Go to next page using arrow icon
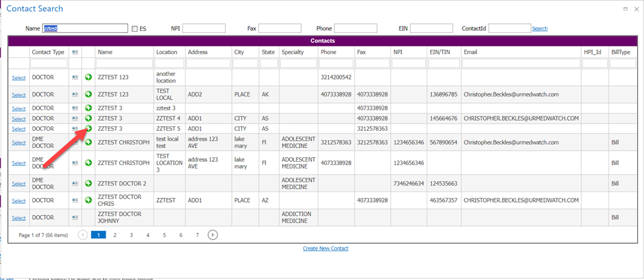 [213, 234]
